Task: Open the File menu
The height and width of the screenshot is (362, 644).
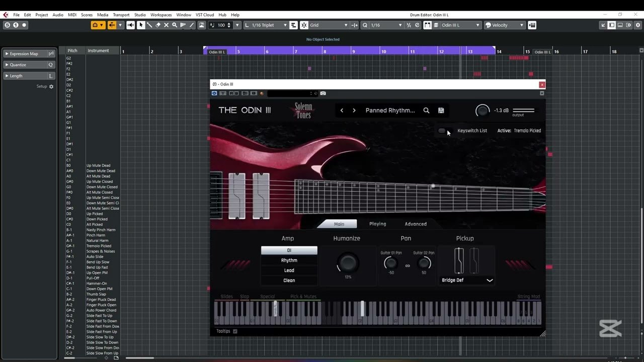Action: pyautogui.click(x=17, y=15)
